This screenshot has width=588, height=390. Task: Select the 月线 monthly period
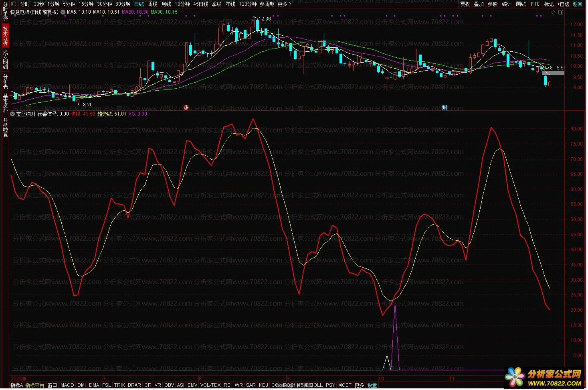[x=166, y=4]
